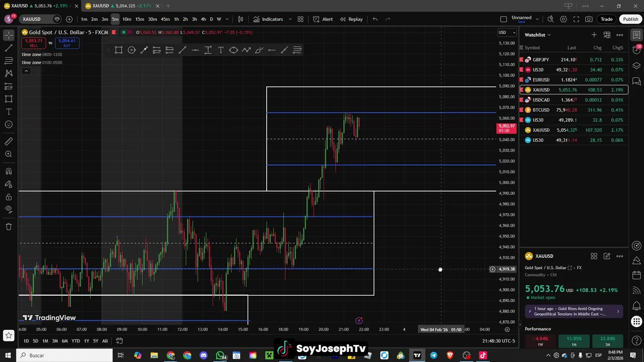Toggle stay in drawing mode
The height and width of the screenshot is (362, 644).
click(x=9, y=184)
